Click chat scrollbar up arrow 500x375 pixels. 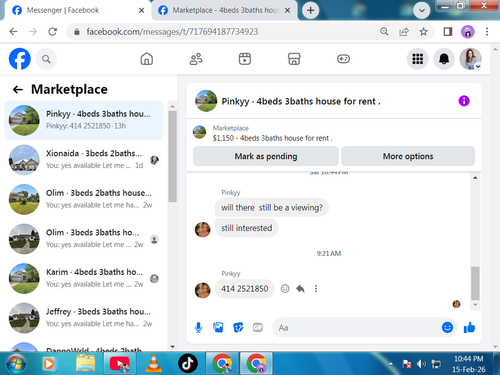pos(475,178)
